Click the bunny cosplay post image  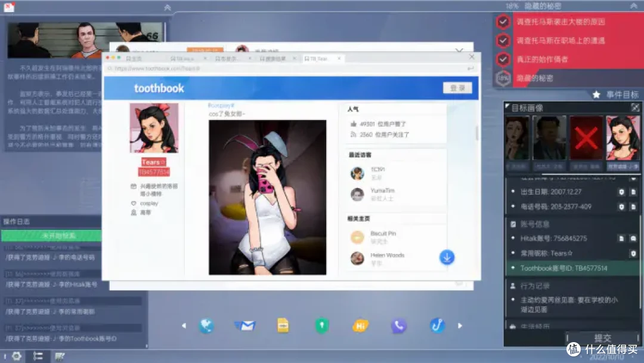267,198
